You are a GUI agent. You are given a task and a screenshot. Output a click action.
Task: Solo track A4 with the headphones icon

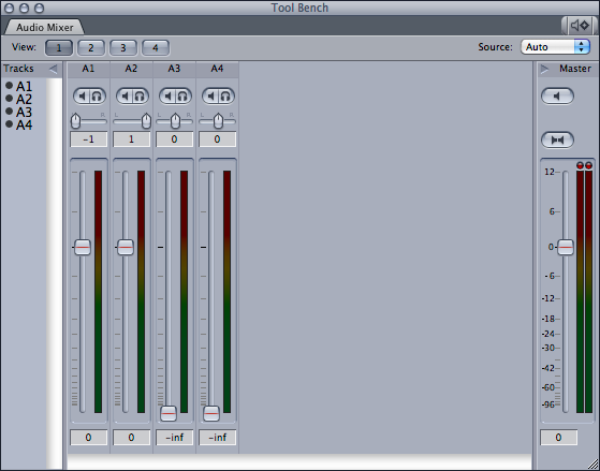click(x=226, y=96)
